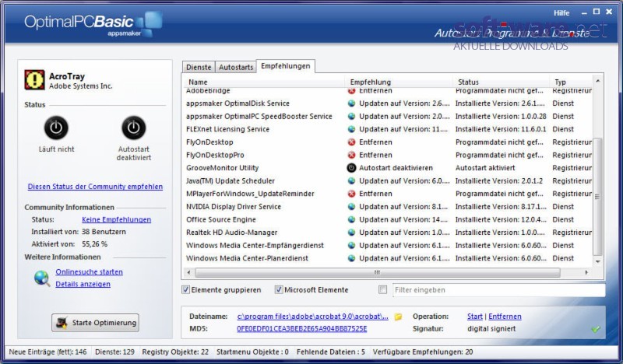Sort by the Status column header

coord(501,82)
